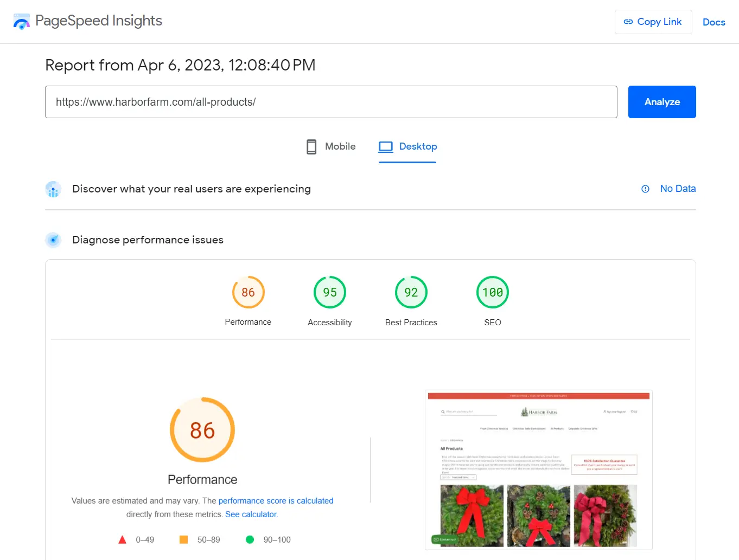Image resolution: width=739 pixels, height=560 pixels.
Task: Click the 90–100 legend range text
Action: pyautogui.click(x=277, y=540)
